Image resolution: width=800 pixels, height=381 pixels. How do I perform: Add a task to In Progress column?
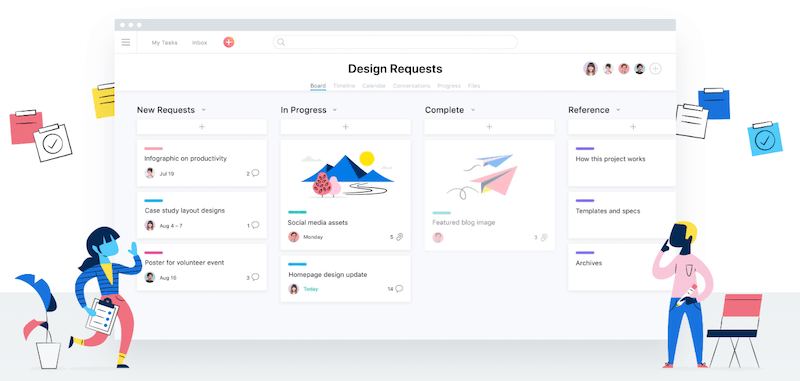click(x=345, y=126)
